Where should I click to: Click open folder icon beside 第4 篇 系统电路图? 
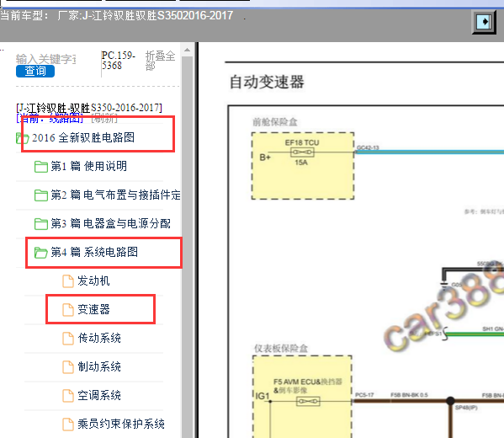(x=41, y=253)
